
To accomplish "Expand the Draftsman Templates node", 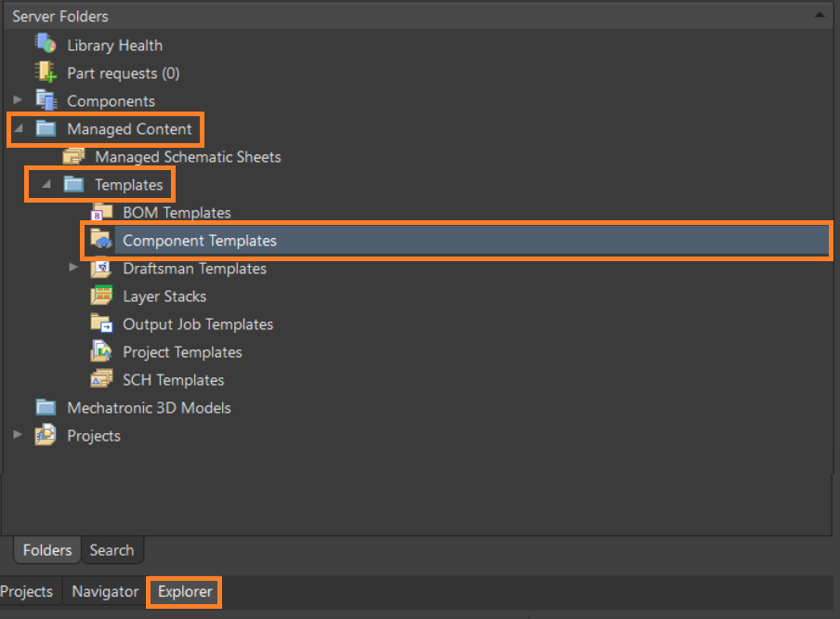I will click(74, 268).
